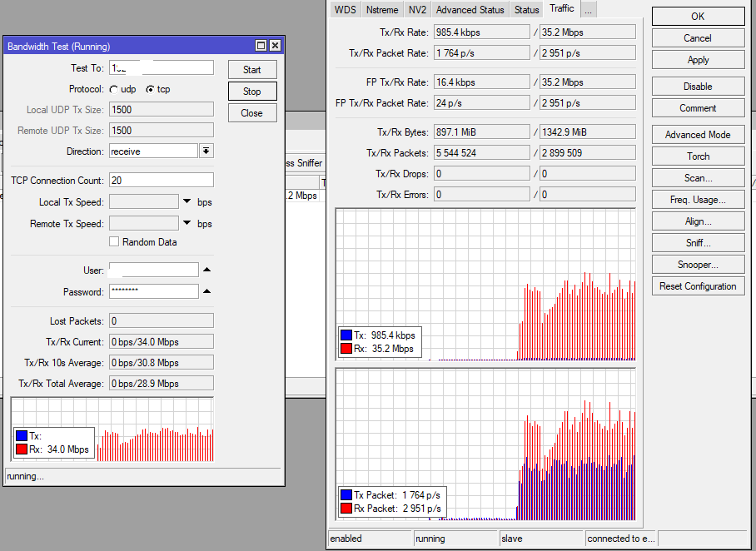Click the Tx/Rx Current value 0 bps/34.0 Mbps
Viewport: 756px width, 551px height.
click(x=161, y=341)
